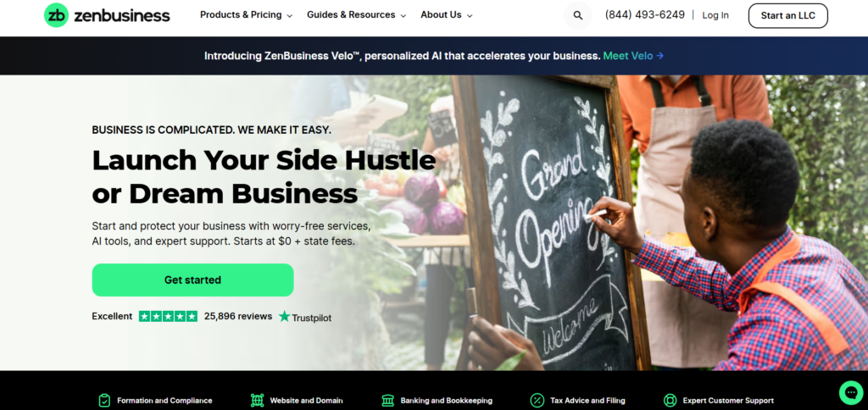Click the green zb logo icon
The height and width of the screenshot is (410, 868).
[56, 15]
